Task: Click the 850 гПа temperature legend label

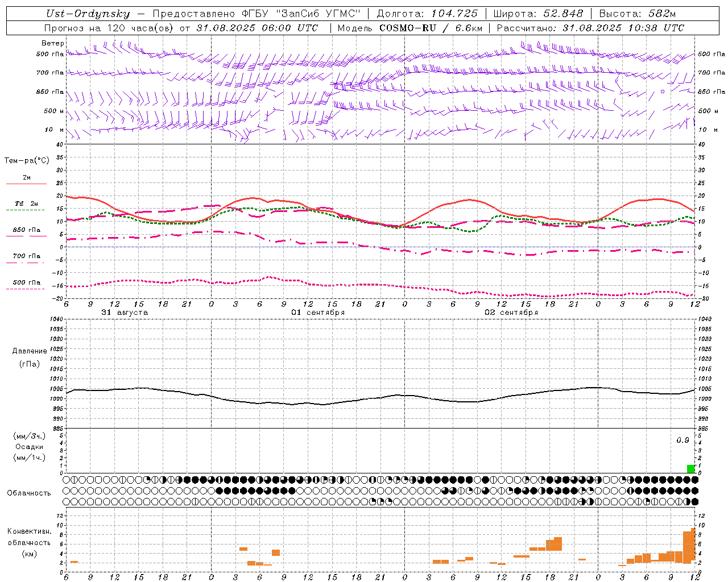Action: coord(26,230)
